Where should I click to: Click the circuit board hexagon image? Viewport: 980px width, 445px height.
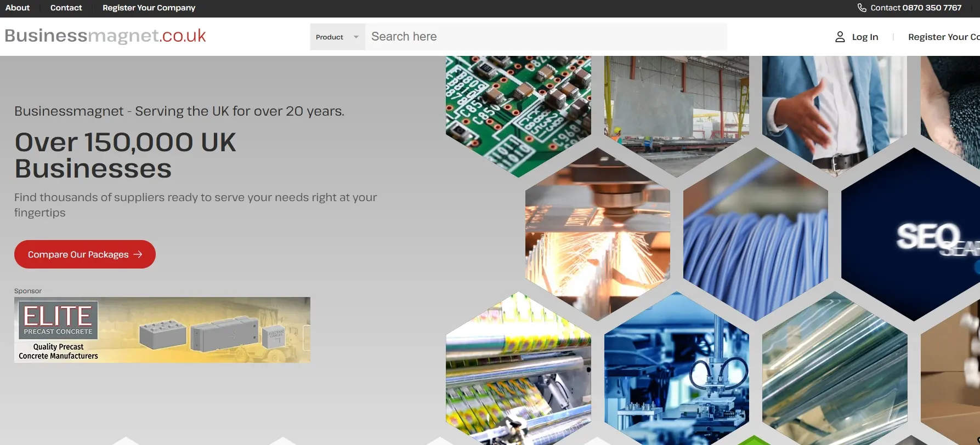(x=518, y=110)
